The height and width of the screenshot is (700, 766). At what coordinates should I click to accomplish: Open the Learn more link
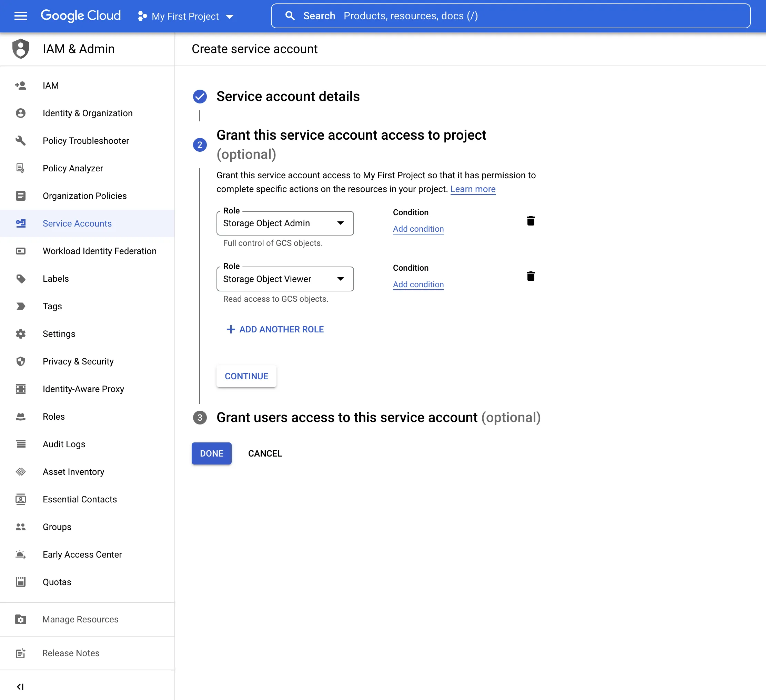coord(473,189)
